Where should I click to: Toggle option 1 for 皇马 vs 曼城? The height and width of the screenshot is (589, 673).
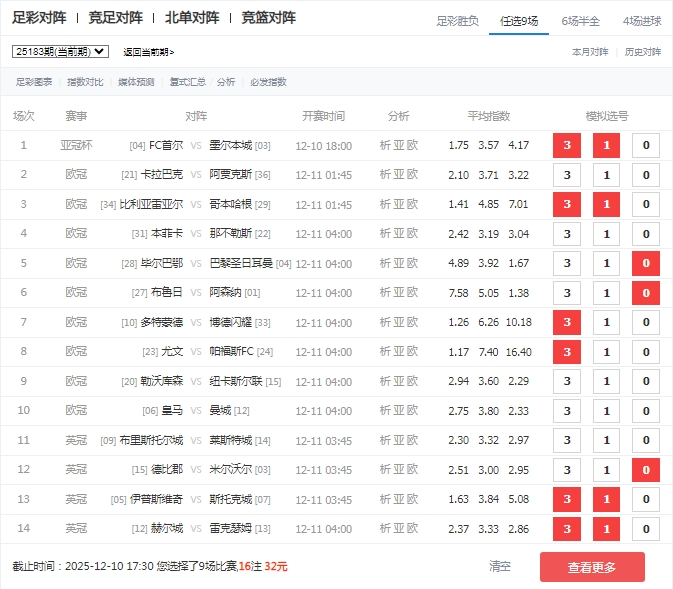point(606,412)
